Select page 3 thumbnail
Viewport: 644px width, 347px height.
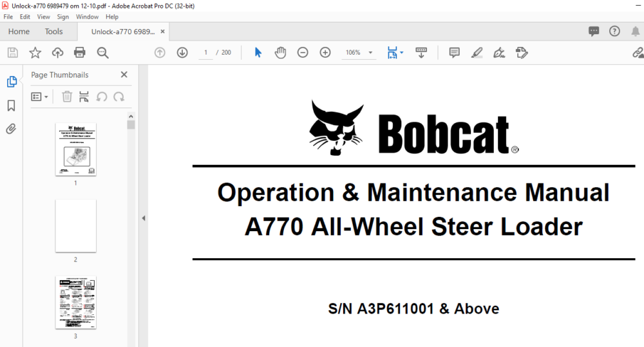76,303
